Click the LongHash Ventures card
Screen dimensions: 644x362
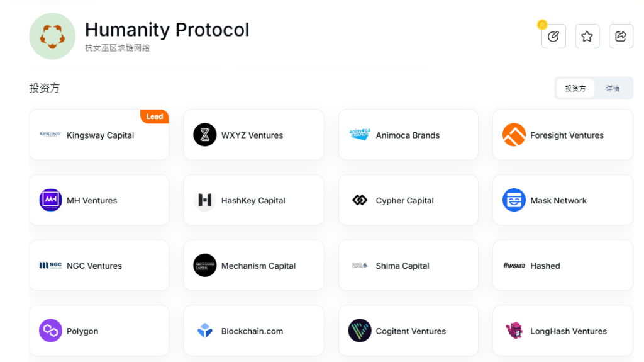[562, 331]
